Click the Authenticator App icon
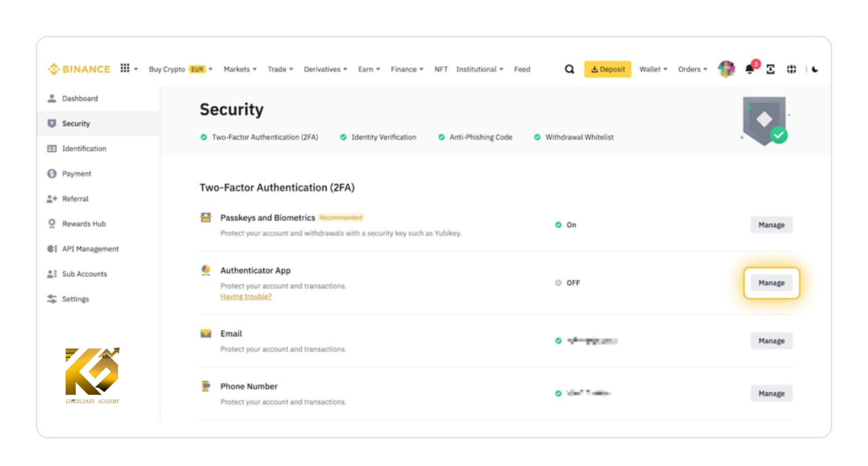Image resolution: width=868 pixels, height=466 pixels. [x=206, y=270]
